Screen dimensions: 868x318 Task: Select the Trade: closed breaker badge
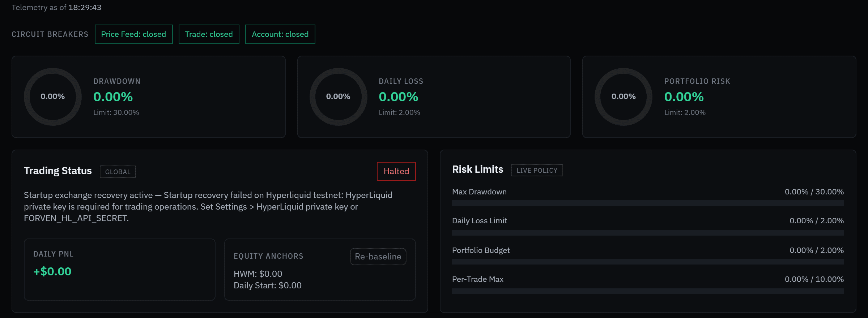coord(209,34)
